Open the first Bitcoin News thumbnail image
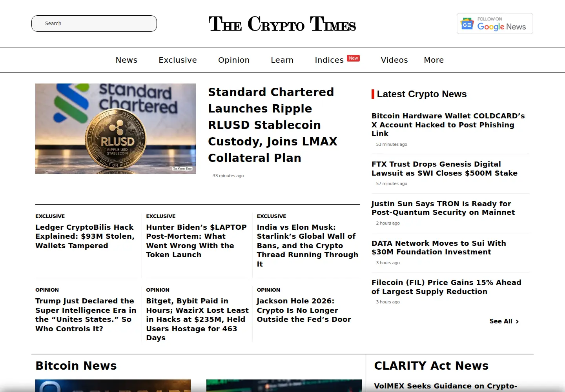This screenshot has height=392, width=565. pyautogui.click(x=113, y=386)
